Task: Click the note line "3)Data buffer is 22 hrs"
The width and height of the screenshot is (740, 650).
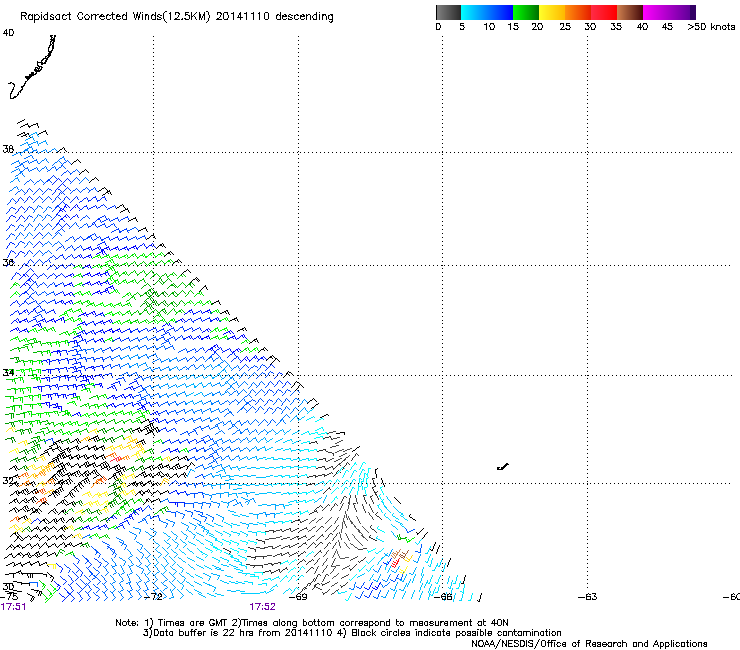Action: coord(352,633)
